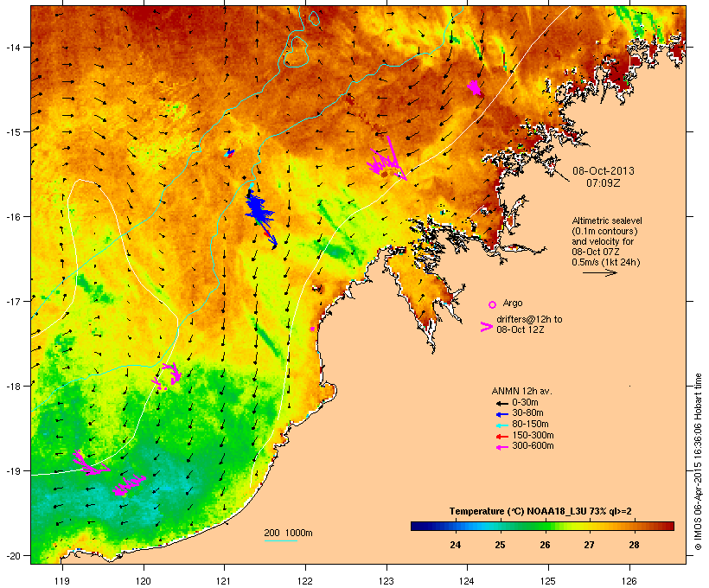Click the magenta drifter arrowhead legend symbol

tap(486, 327)
